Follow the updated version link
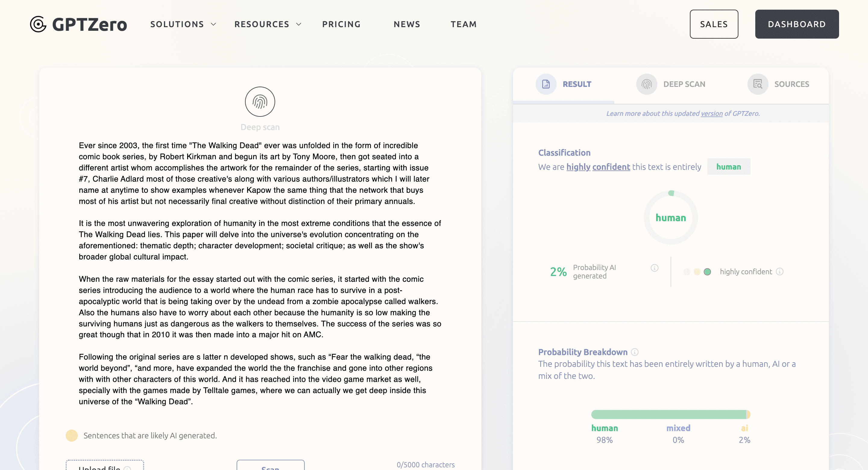This screenshot has height=470, width=868. click(x=712, y=114)
